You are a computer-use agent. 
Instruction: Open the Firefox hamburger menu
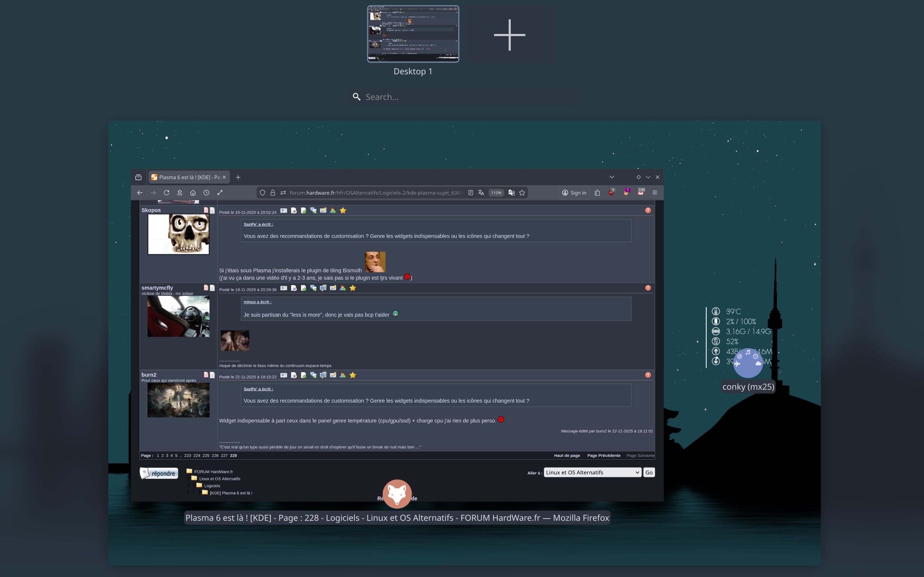click(654, 193)
